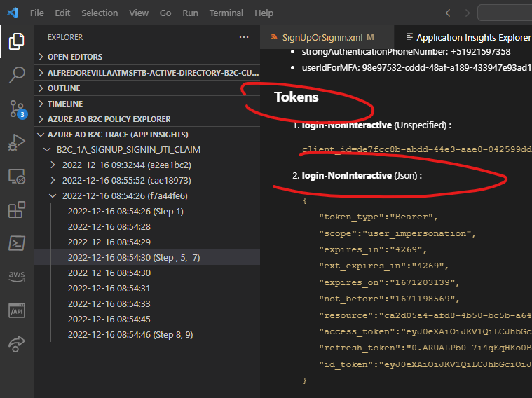Go forward with the right arrow
Image resolution: width=532 pixels, height=398 pixels.
[x=465, y=13]
